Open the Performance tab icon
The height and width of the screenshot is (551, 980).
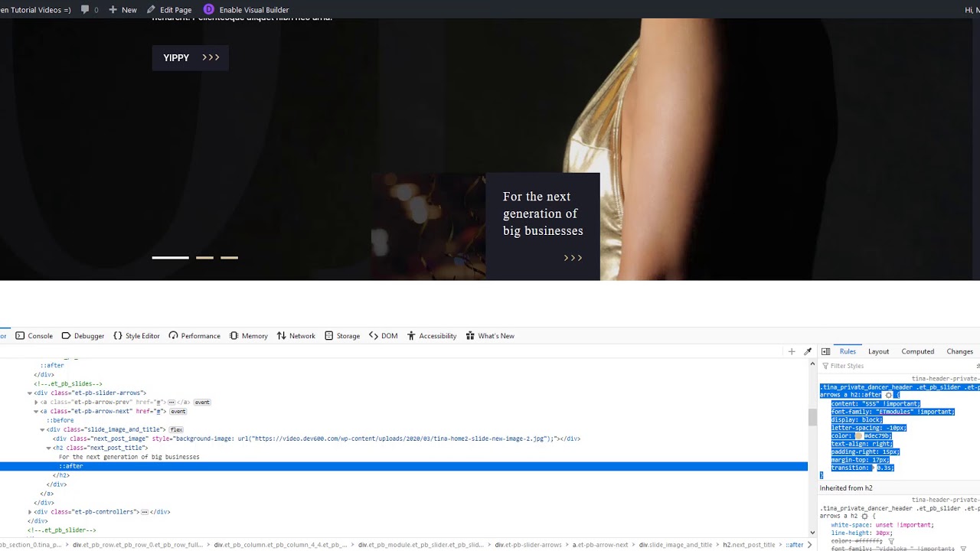coord(173,336)
